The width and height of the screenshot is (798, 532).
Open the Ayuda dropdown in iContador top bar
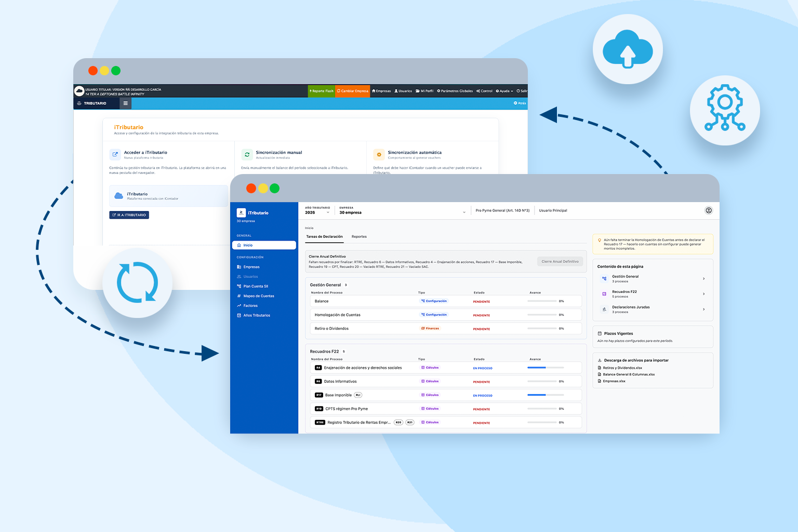504,91
